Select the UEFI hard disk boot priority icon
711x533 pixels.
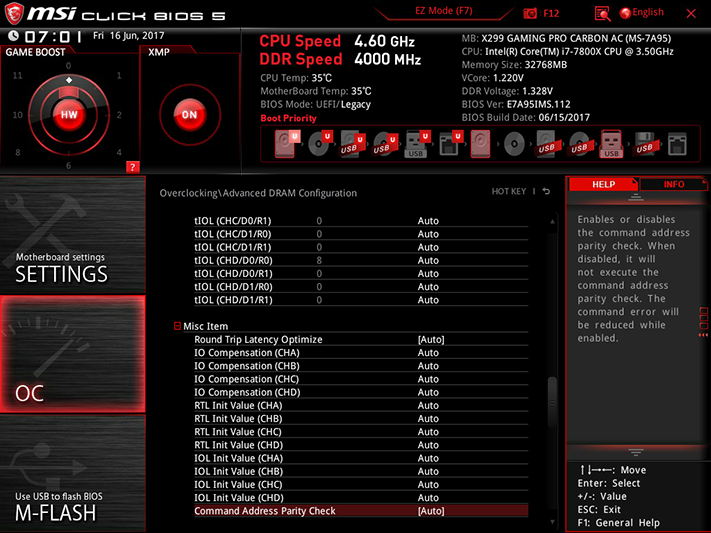pos(287,144)
